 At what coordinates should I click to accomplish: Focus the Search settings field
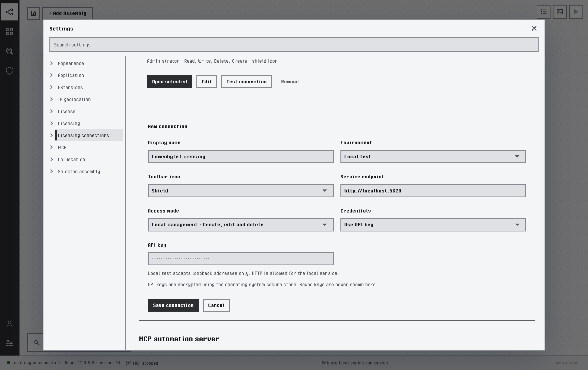[294, 45]
